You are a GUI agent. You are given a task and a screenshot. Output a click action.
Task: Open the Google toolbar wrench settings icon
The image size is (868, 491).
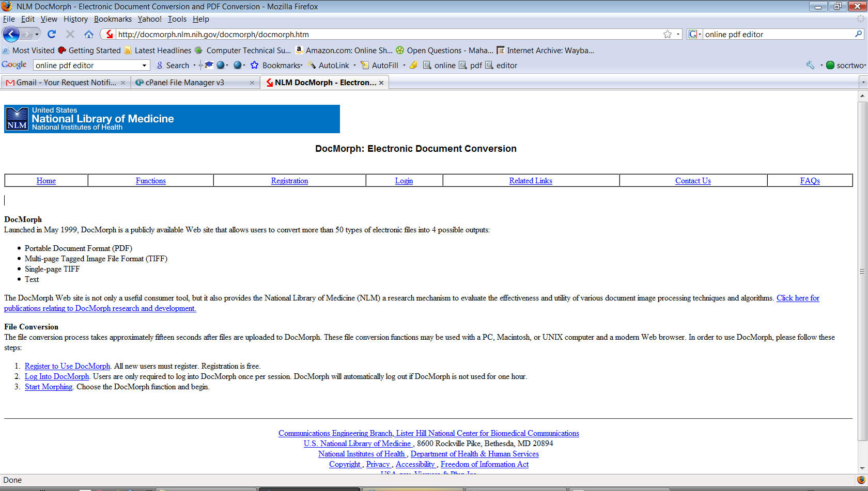810,65
